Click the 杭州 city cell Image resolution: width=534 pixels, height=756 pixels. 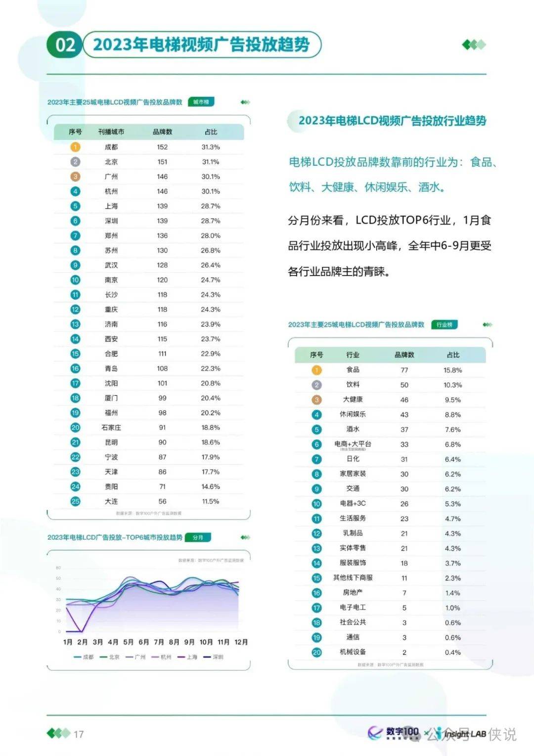(111, 191)
